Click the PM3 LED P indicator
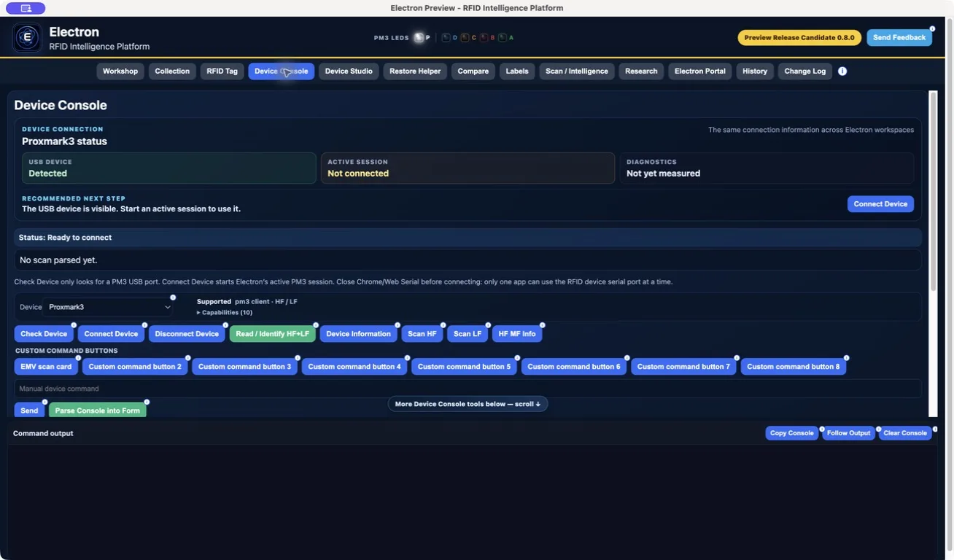 pyautogui.click(x=419, y=37)
